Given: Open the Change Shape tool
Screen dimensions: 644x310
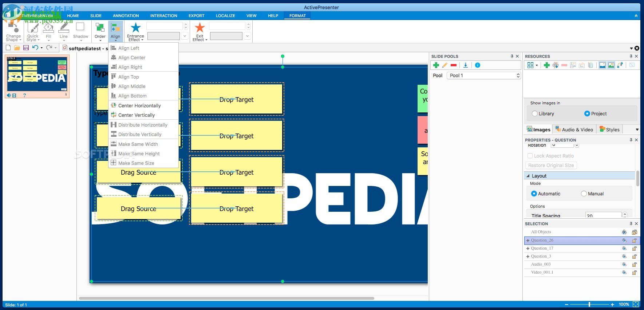Looking at the screenshot, I should [13, 32].
